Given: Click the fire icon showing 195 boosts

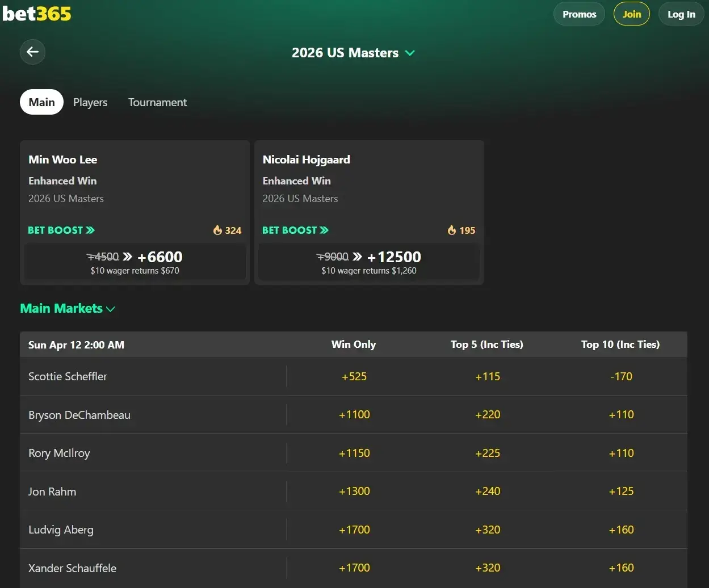Looking at the screenshot, I should point(452,230).
